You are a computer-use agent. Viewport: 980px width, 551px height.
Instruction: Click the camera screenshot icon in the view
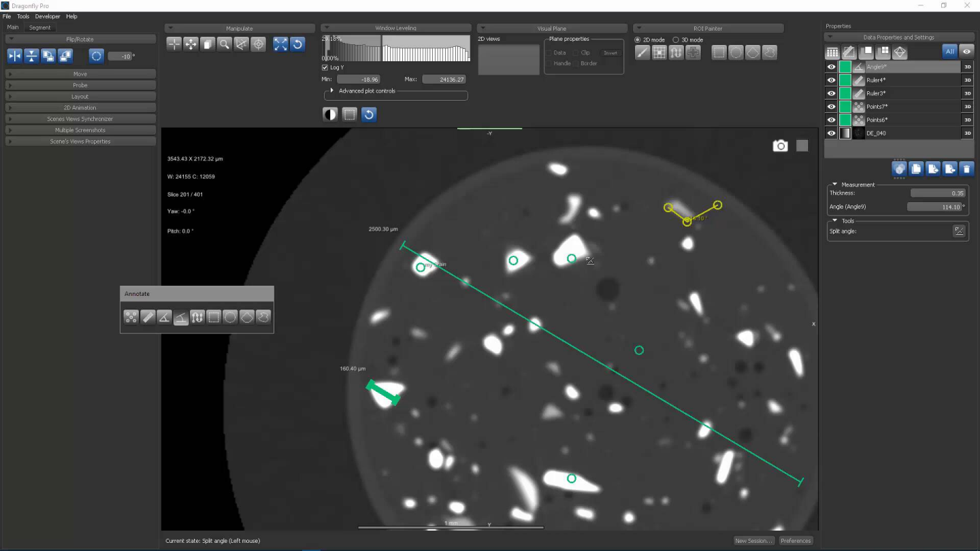point(780,146)
